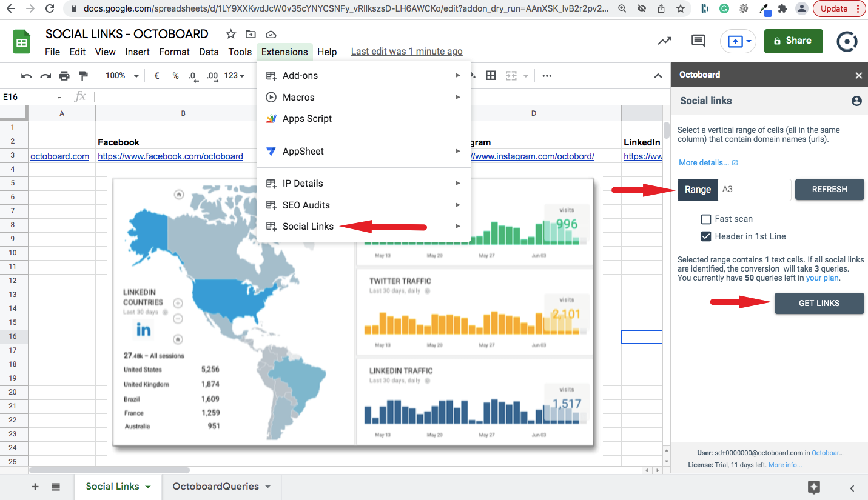
Task: Open the Chrome extensions puzzle icon
Action: [x=782, y=8]
